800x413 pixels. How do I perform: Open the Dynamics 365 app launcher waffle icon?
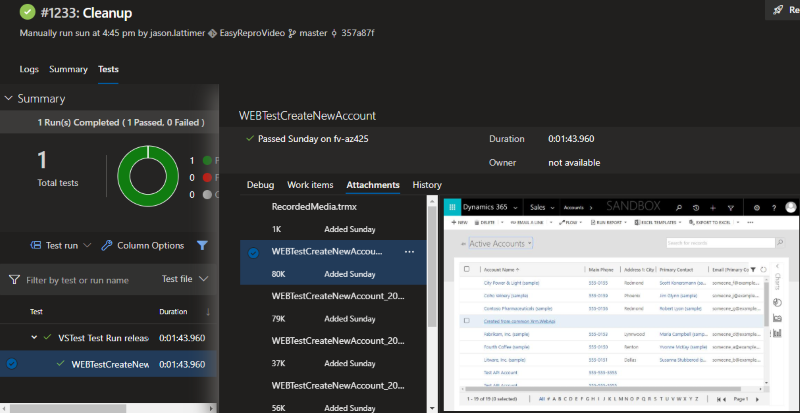click(x=452, y=207)
